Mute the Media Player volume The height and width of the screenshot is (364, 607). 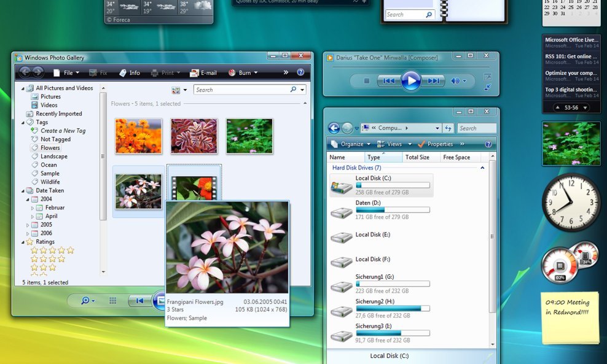click(x=455, y=81)
